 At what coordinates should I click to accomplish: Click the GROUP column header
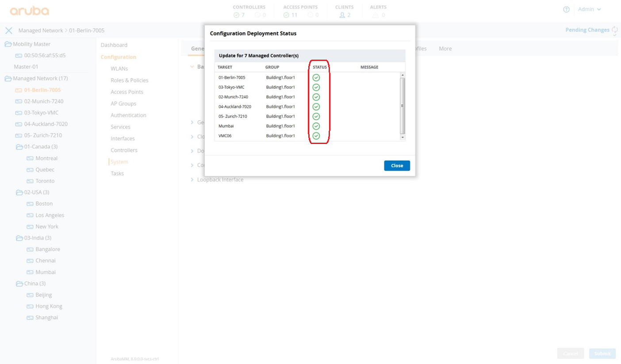(x=272, y=67)
